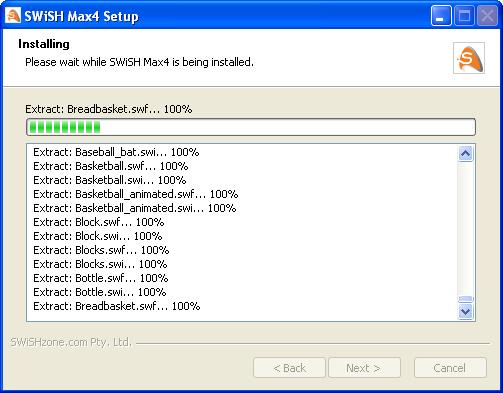
Task: Select the Breadbasket.swf line in log list
Action: (x=117, y=306)
